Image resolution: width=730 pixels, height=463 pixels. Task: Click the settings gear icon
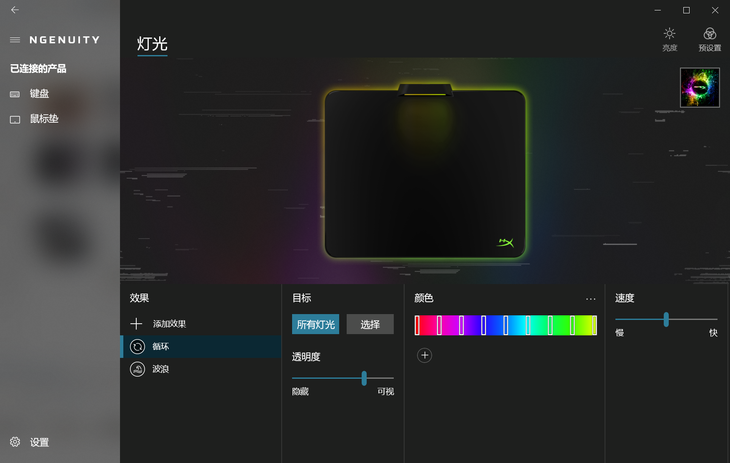click(15, 442)
